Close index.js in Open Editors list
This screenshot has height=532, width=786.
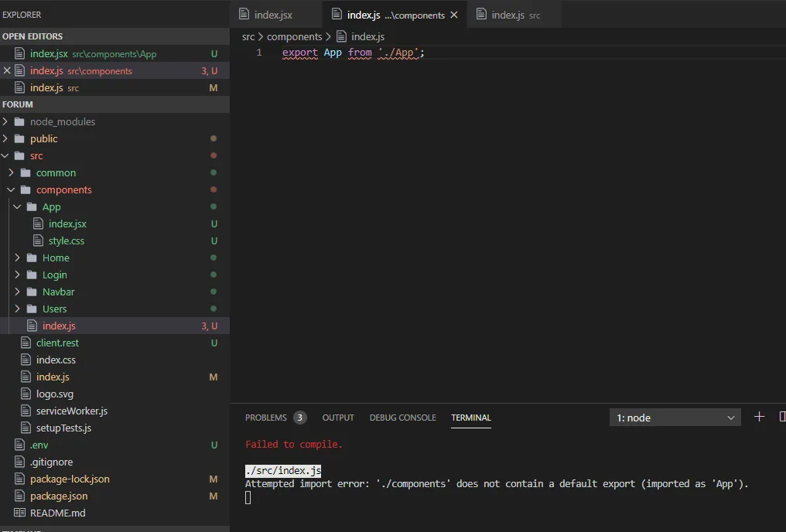click(x=7, y=70)
